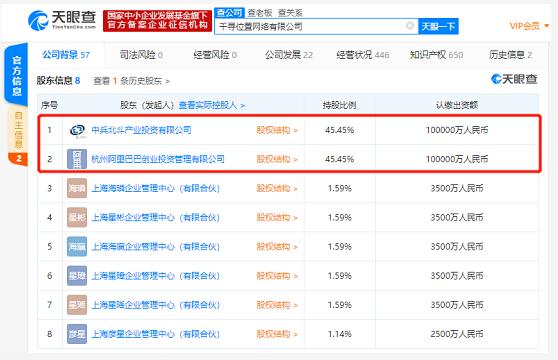
Task: Open the 公司背景 57 tab
Action: tap(66, 55)
